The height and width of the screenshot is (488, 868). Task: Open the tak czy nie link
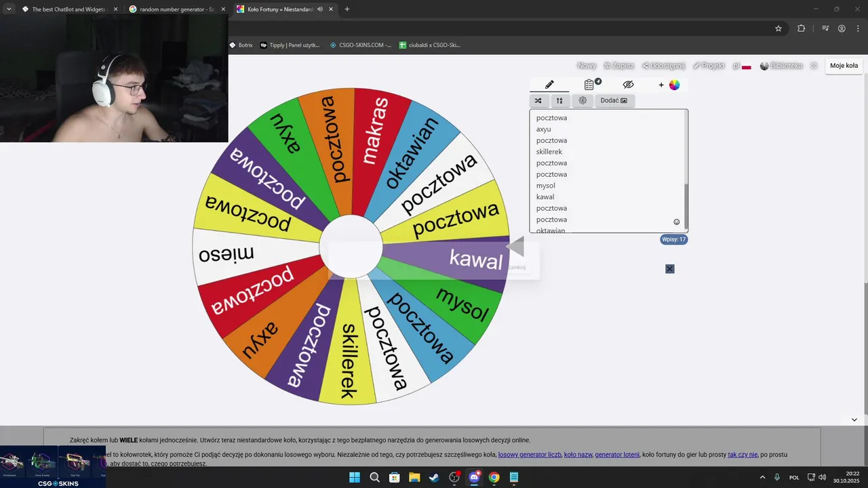(743, 455)
